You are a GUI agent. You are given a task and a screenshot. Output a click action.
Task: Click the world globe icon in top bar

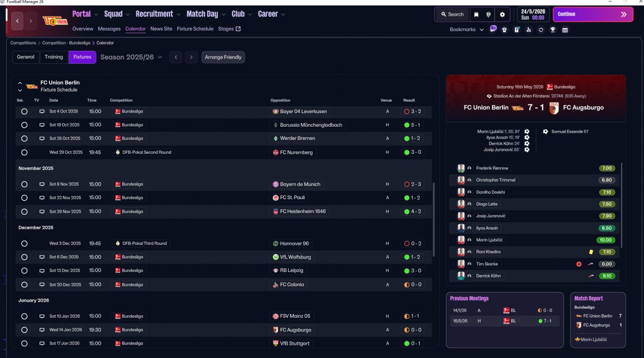(489, 15)
